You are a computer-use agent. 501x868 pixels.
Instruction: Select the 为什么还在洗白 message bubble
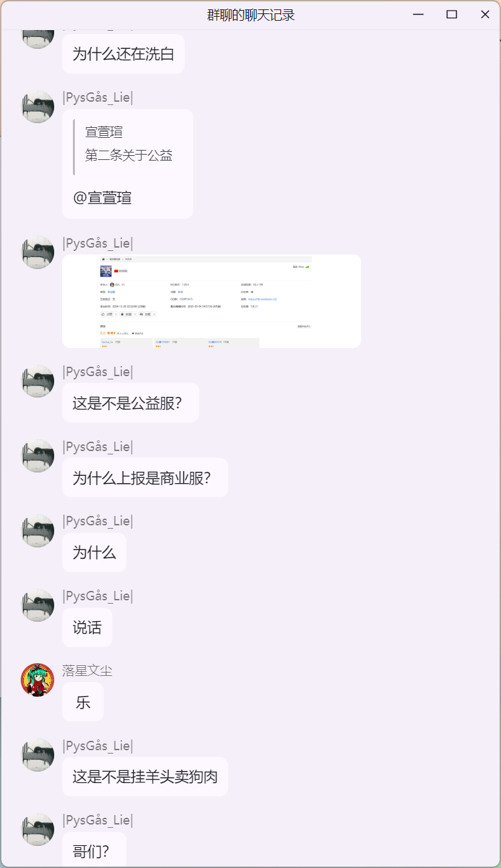click(123, 54)
